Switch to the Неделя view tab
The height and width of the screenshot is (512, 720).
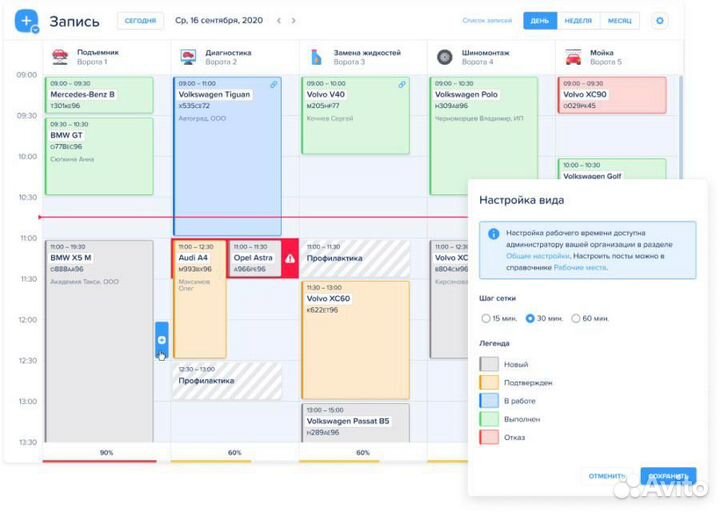pyautogui.click(x=577, y=20)
